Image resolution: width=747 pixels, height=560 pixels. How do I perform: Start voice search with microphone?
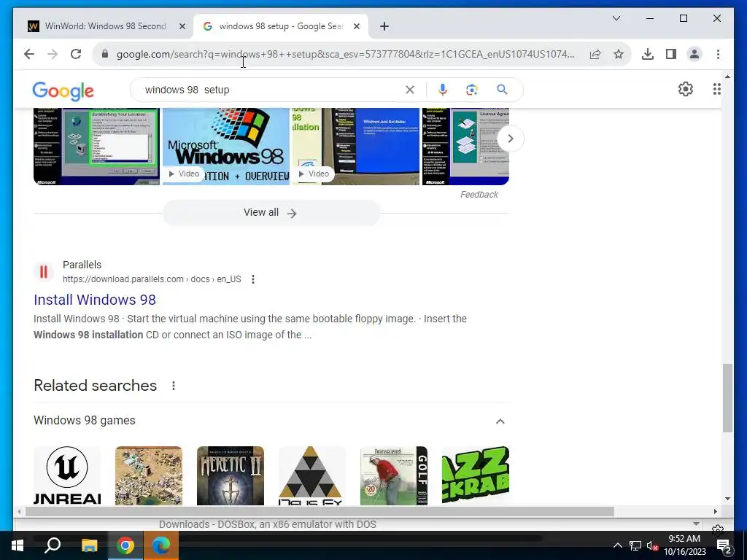tap(443, 90)
